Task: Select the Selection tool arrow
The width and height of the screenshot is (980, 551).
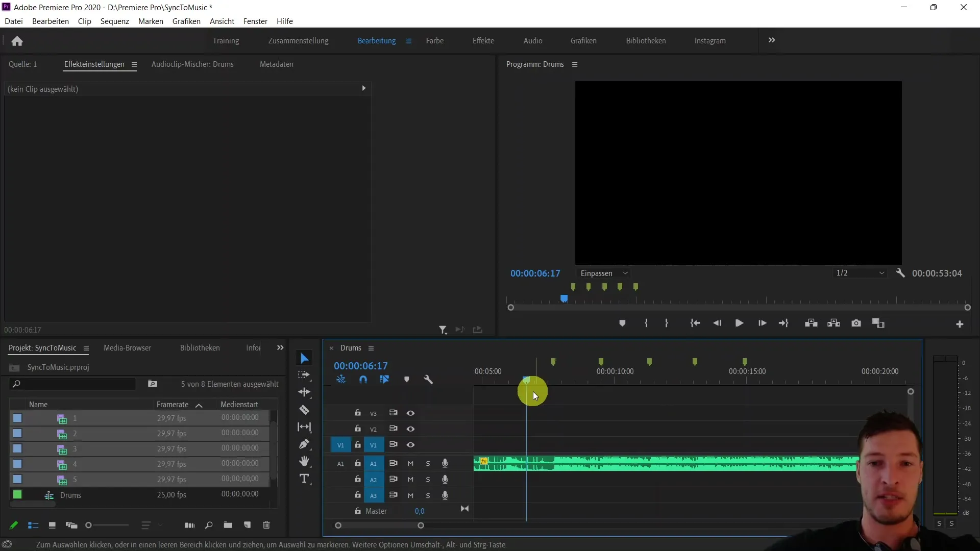Action: [x=304, y=358]
